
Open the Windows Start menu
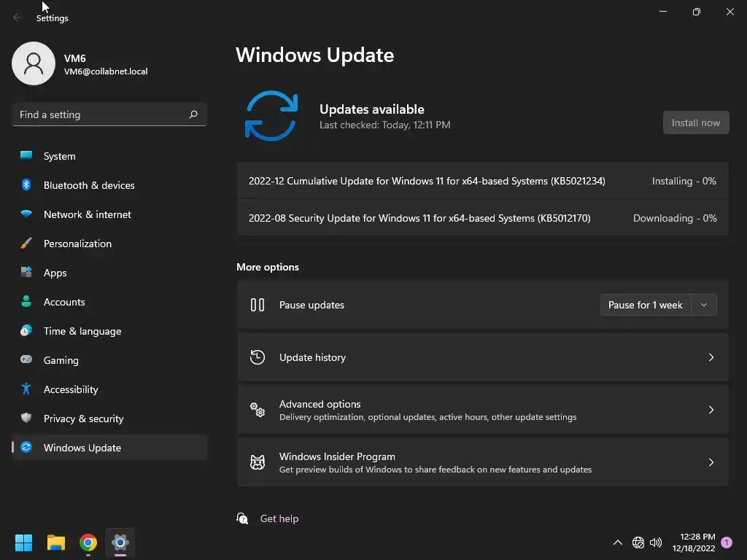point(23,542)
